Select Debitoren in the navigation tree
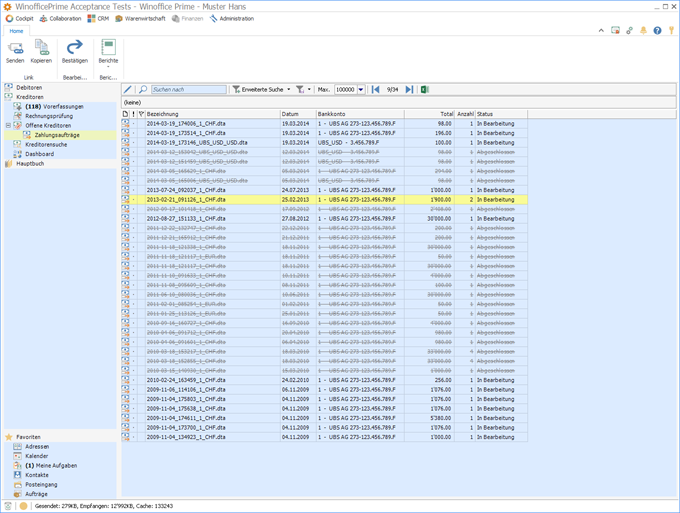Viewport: 680px width, 513px height. click(x=29, y=88)
